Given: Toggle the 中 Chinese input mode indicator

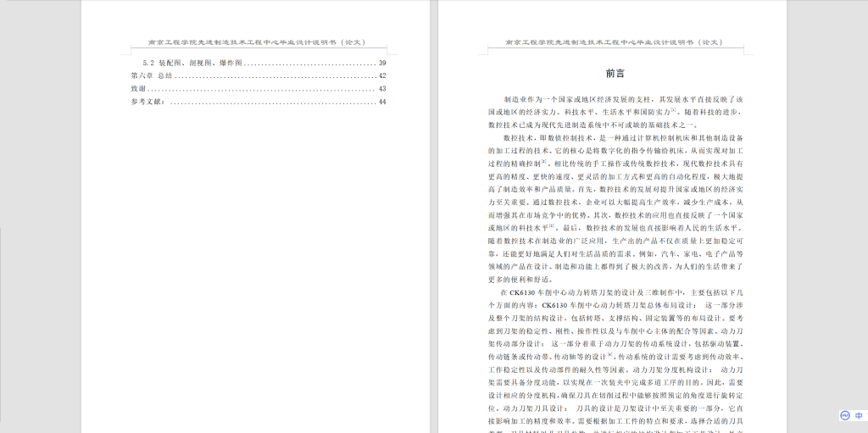Looking at the screenshot, I should tap(860, 415).
